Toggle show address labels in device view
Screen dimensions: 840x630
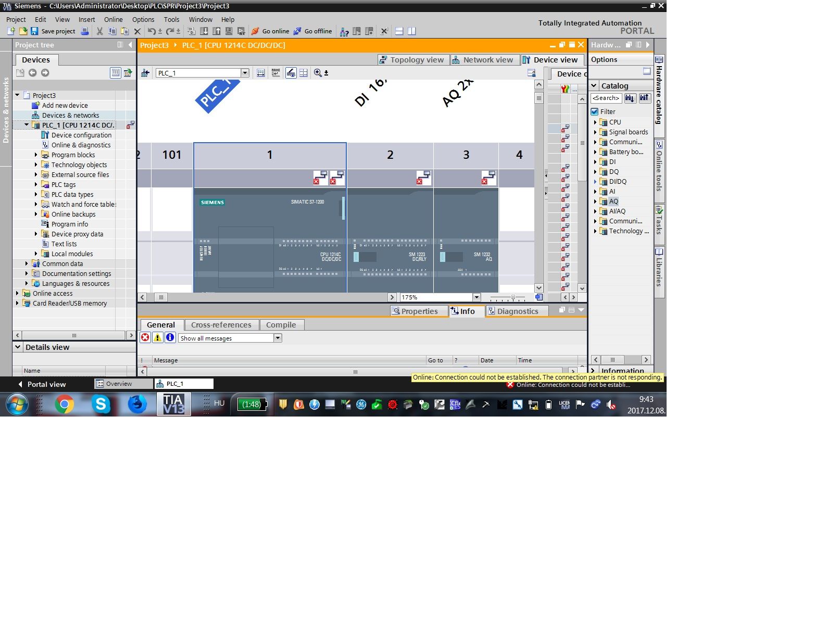pos(291,73)
